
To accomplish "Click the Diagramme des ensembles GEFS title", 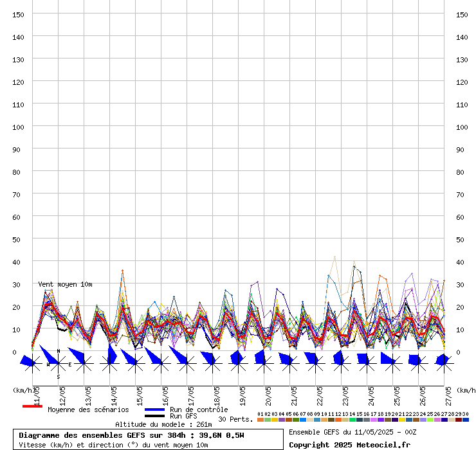I will tap(131, 435).
